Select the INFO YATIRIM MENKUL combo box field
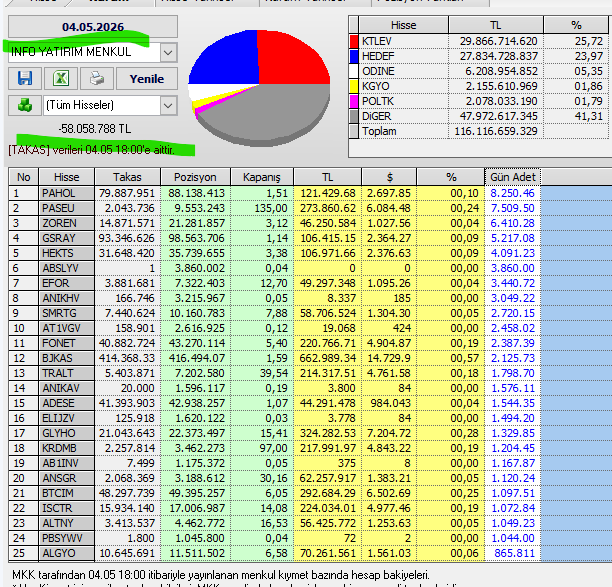612x587 pixels. [x=93, y=52]
